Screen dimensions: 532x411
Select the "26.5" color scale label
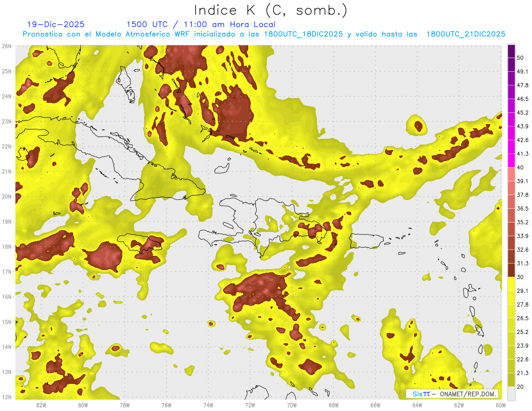point(522,318)
